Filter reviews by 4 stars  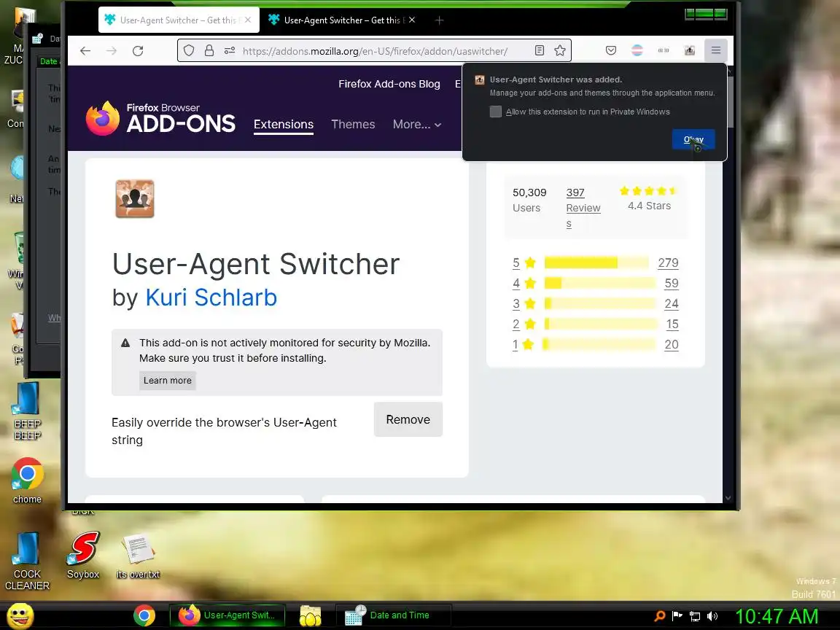[x=516, y=284]
